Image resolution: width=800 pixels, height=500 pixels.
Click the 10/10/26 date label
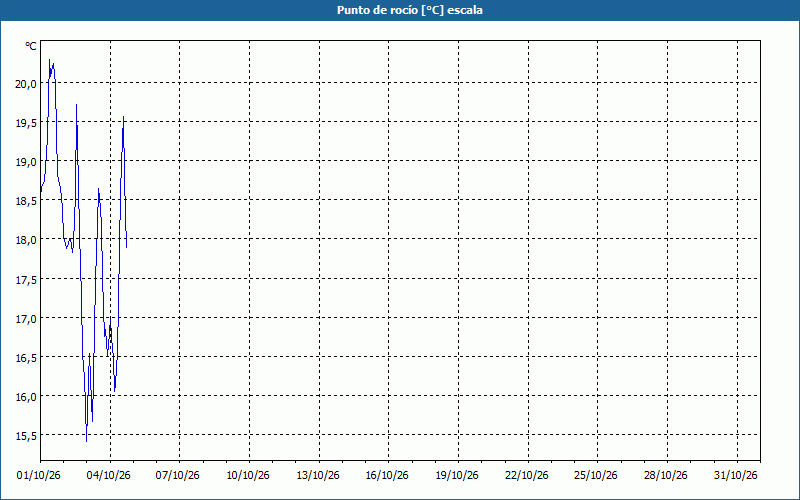pyautogui.click(x=248, y=476)
